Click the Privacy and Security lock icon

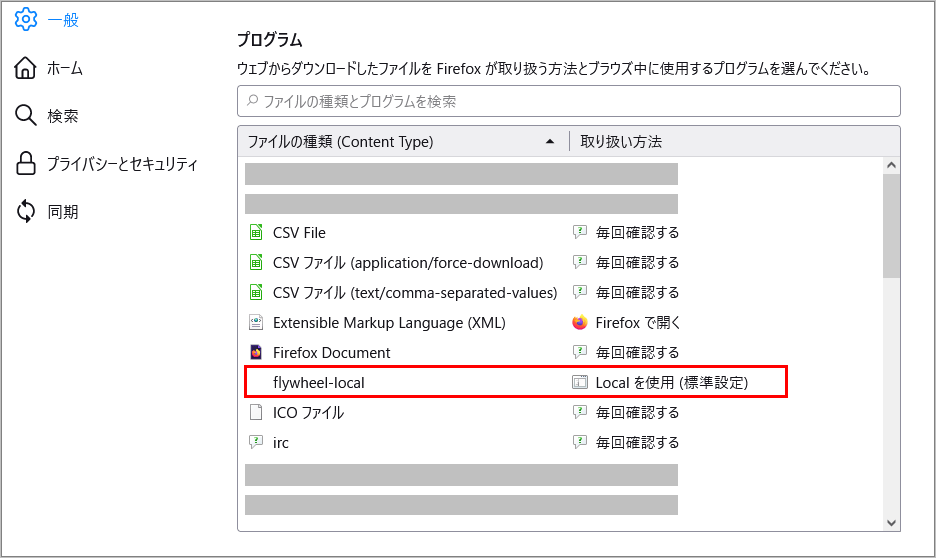point(26,164)
